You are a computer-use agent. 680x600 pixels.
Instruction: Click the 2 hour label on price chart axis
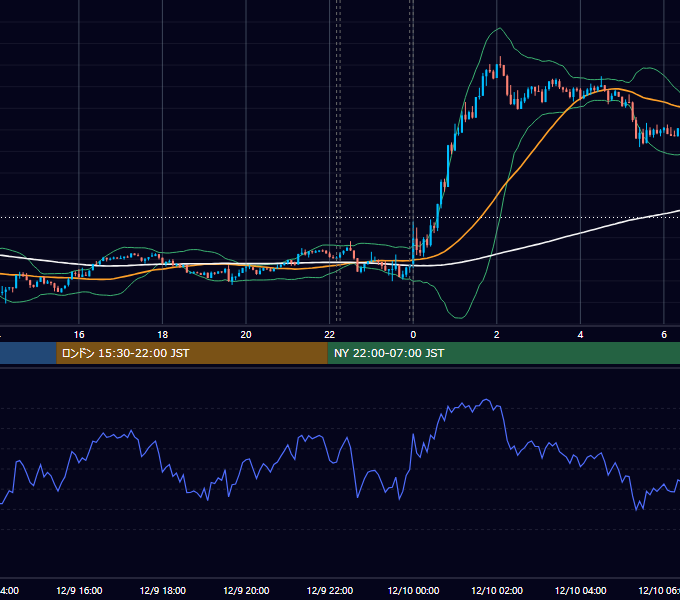[497, 335]
